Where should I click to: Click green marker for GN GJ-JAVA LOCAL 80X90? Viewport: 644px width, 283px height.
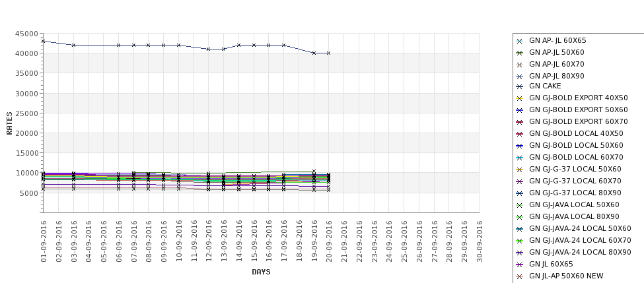click(520, 218)
